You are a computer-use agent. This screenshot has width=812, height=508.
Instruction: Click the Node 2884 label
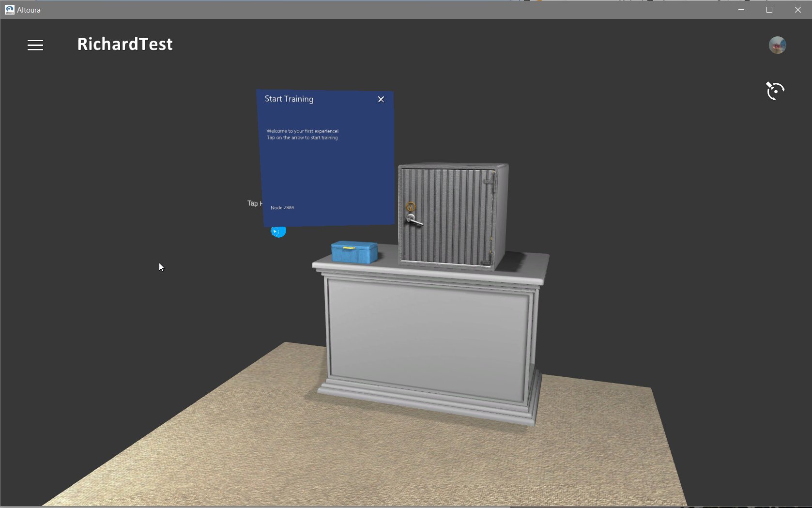282,207
